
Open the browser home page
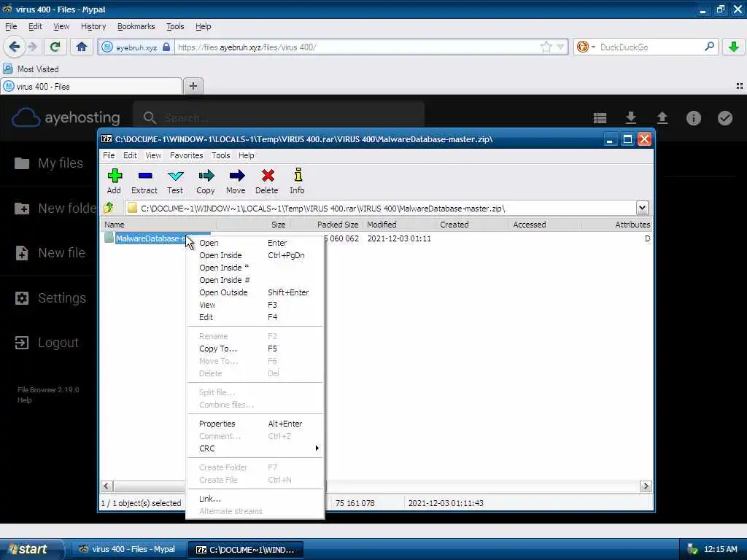click(82, 47)
